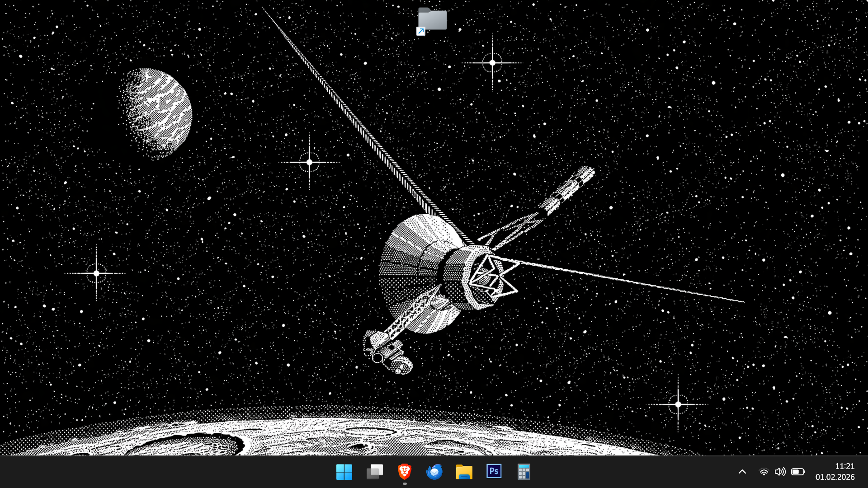Click the Wi-Fi network tray icon
Image resolution: width=868 pixels, height=488 pixels.
pos(764,472)
